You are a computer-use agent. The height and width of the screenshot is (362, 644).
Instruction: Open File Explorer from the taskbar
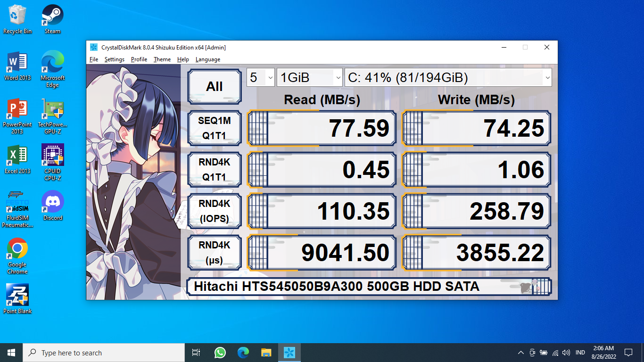coord(266,353)
